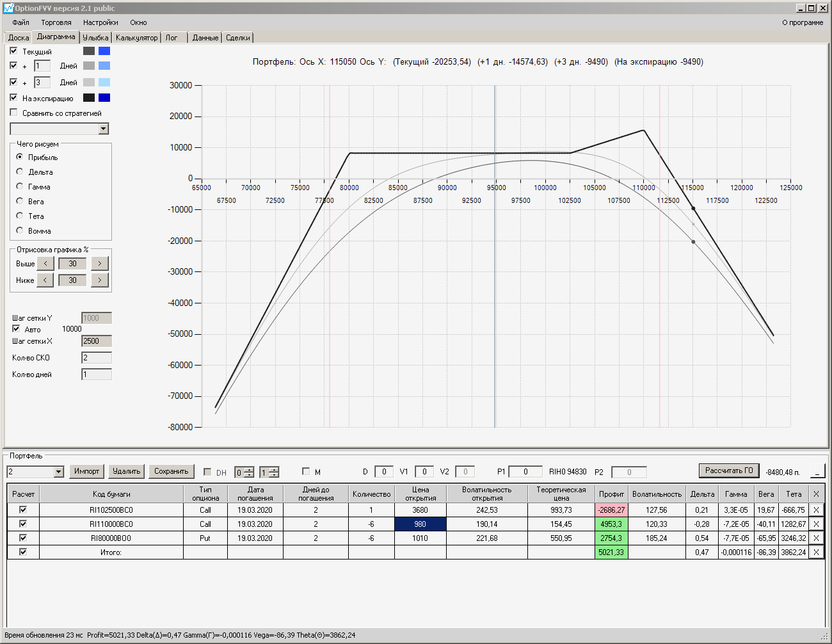Click the Кол-во СКО input field

97,358
